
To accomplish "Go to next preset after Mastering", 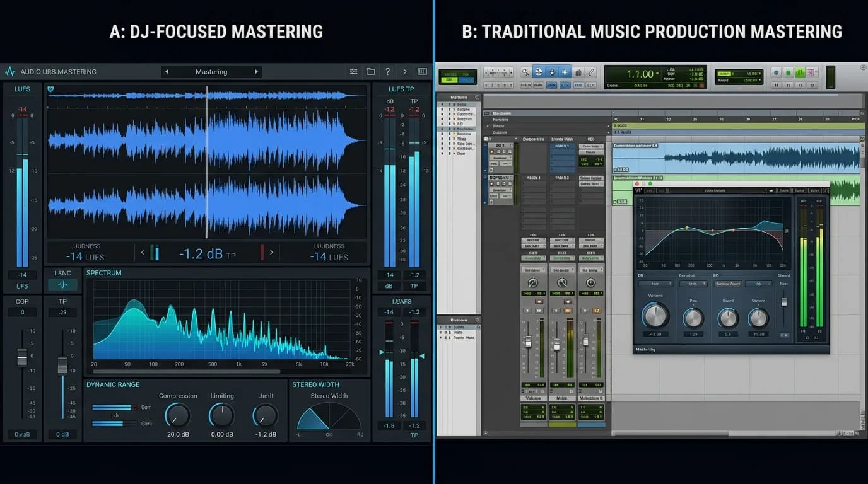I will click(x=256, y=72).
